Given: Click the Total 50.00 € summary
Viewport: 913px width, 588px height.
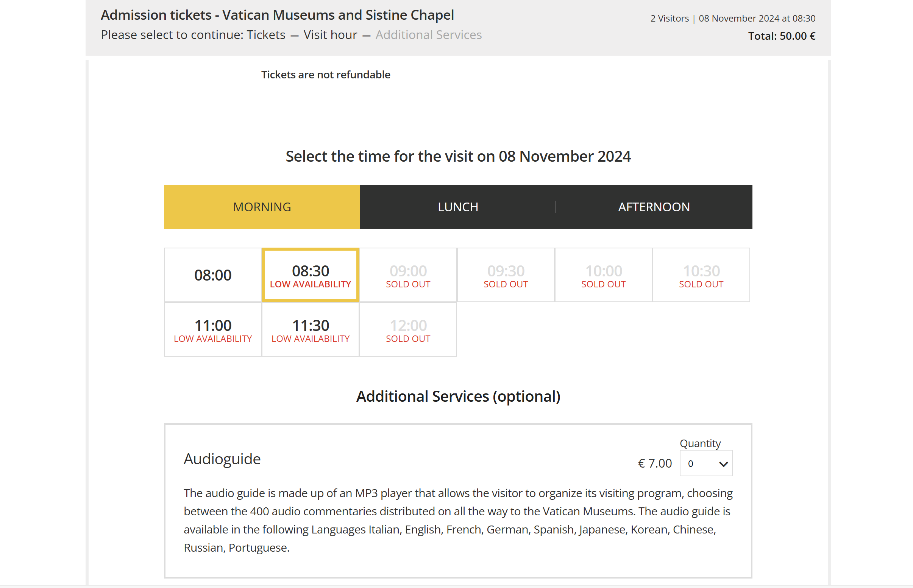Looking at the screenshot, I should [781, 36].
